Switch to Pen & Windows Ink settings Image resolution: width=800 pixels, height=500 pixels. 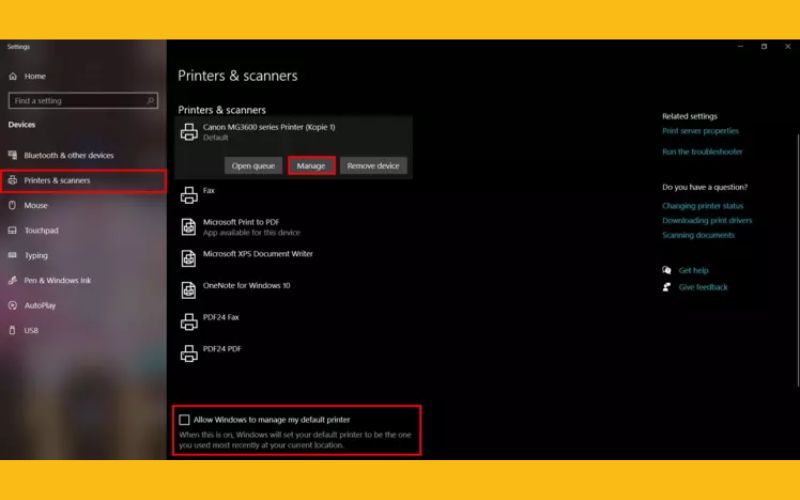[x=57, y=280]
